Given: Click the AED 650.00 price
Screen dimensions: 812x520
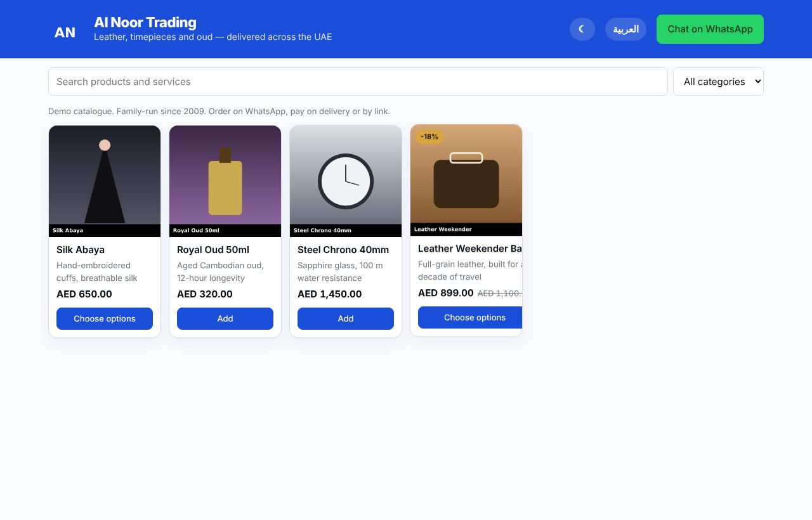Looking at the screenshot, I should [84, 294].
